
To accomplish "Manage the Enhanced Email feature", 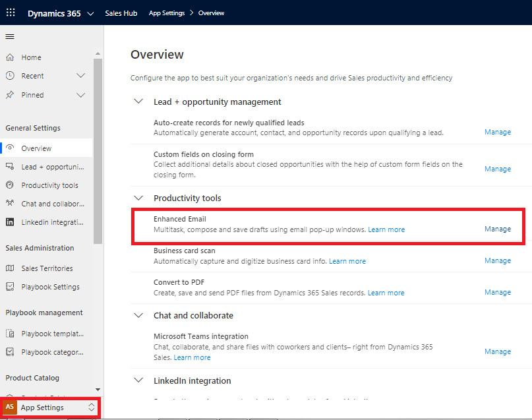I will click(x=497, y=229).
